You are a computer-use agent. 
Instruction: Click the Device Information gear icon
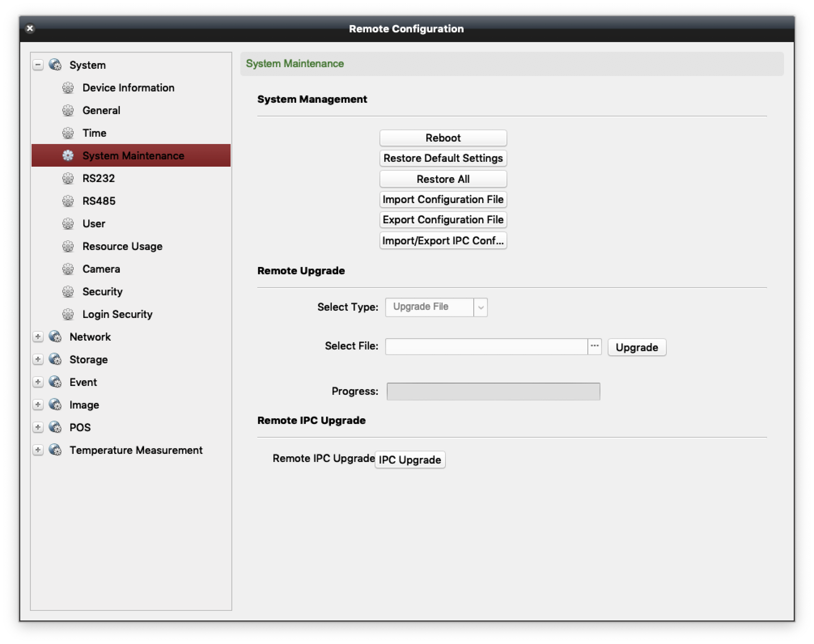pyautogui.click(x=69, y=87)
